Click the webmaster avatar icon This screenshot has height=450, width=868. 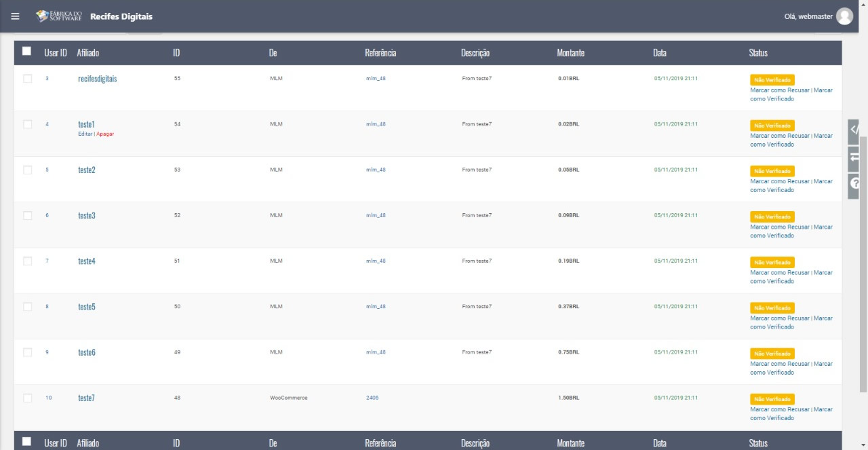(x=844, y=16)
